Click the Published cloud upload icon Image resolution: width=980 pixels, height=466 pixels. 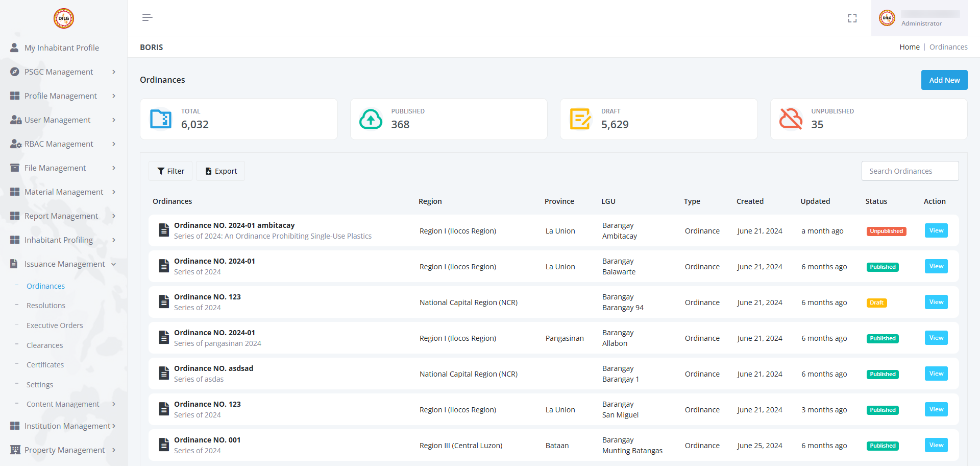tap(371, 119)
